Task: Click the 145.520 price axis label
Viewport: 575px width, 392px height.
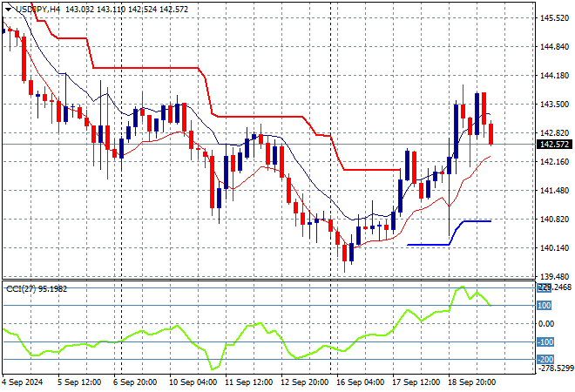Action: (x=554, y=17)
